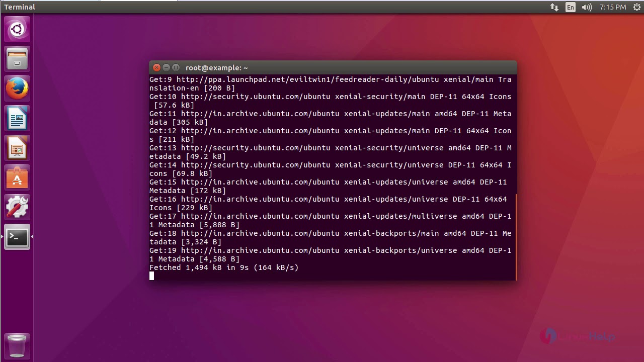Click the '[4,588 B]' size text
The width and height of the screenshot is (644, 362).
pos(219,259)
